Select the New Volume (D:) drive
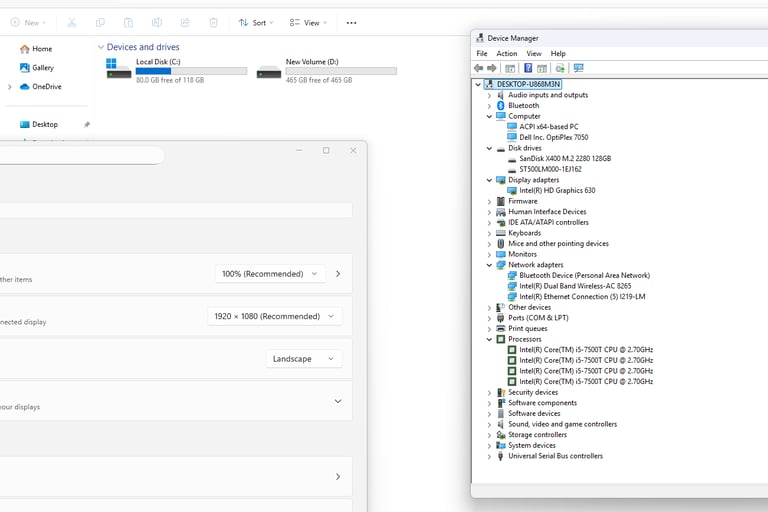This screenshot has height=512, width=768. (327, 70)
